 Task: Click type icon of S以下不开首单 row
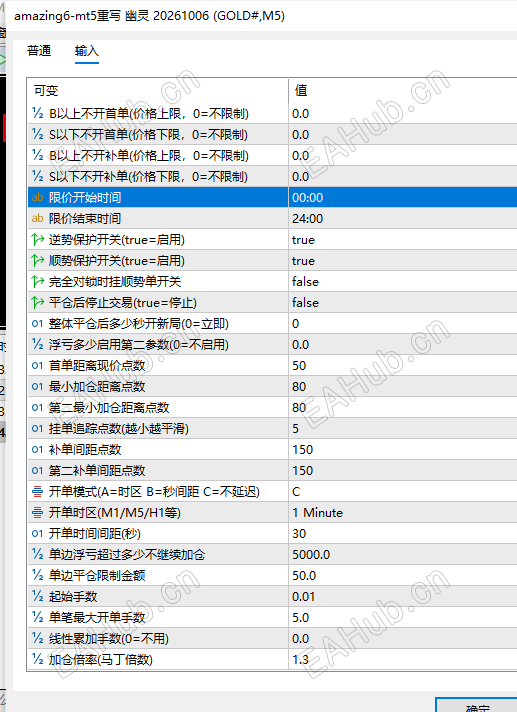[x=38, y=134]
